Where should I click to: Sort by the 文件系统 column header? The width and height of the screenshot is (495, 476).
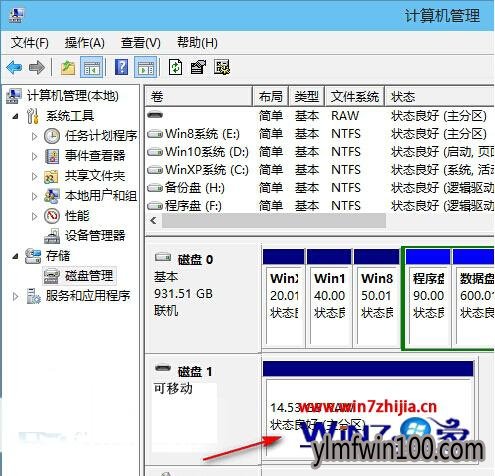(x=355, y=97)
